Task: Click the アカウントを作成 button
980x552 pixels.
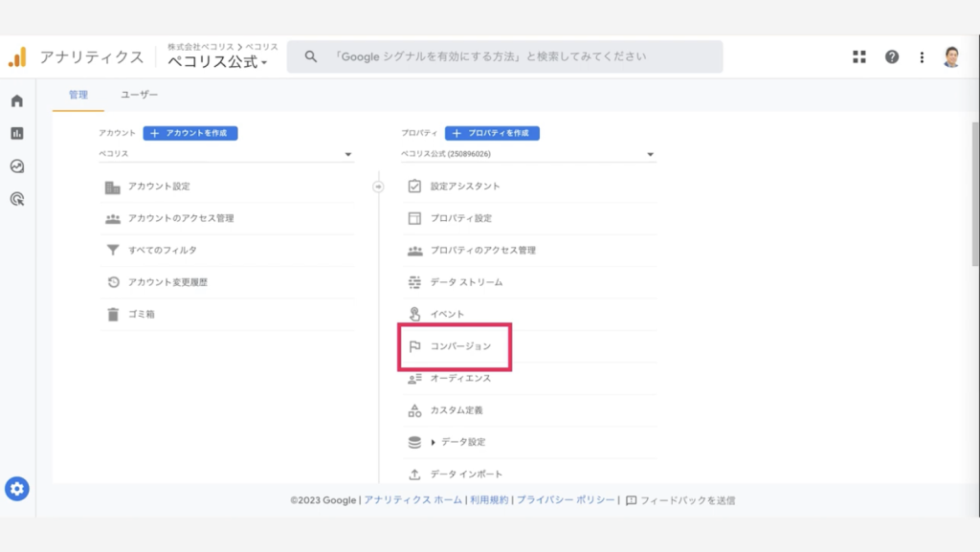Action: pos(190,133)
